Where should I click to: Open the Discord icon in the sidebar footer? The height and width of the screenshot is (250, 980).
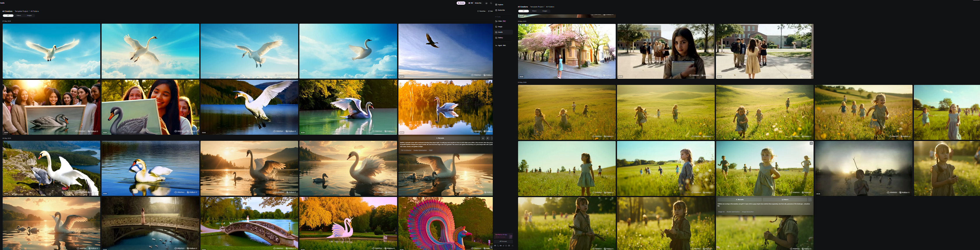click(x=495, y=246)
